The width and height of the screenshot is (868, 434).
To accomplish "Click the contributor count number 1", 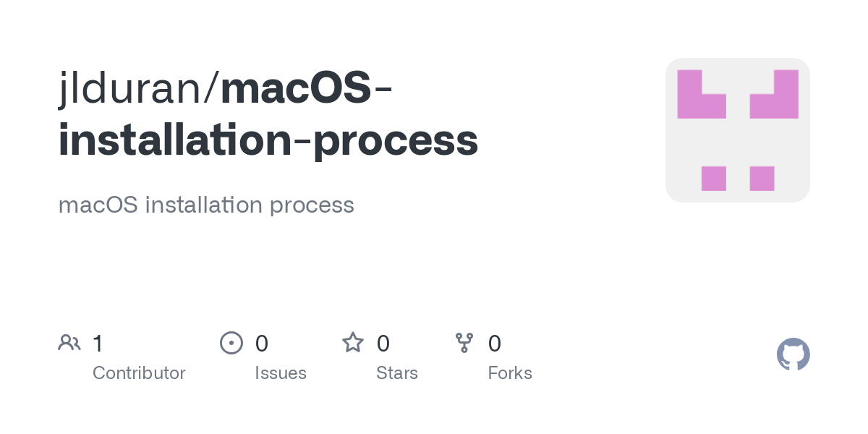I will pos(98,344).
